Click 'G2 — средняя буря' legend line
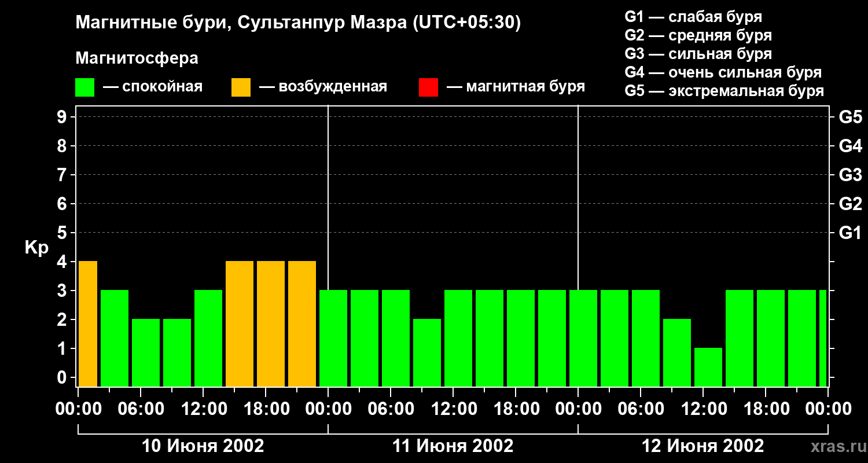 (x=698, y=35)
